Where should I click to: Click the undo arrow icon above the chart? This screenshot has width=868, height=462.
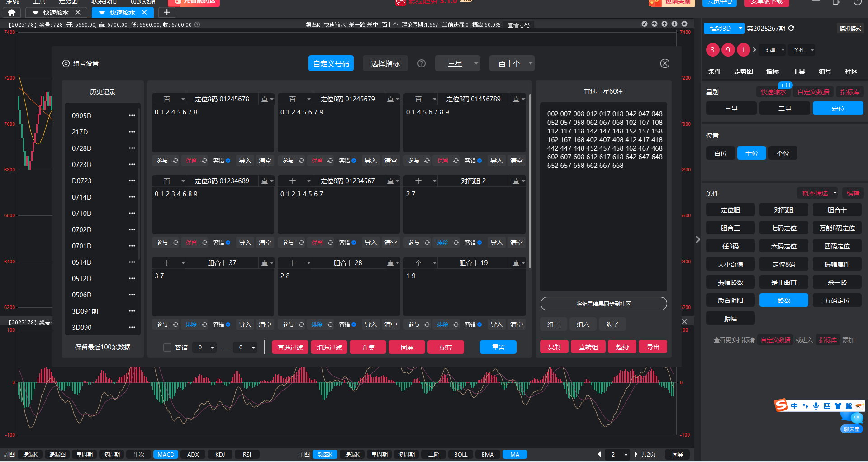[655, 24]
